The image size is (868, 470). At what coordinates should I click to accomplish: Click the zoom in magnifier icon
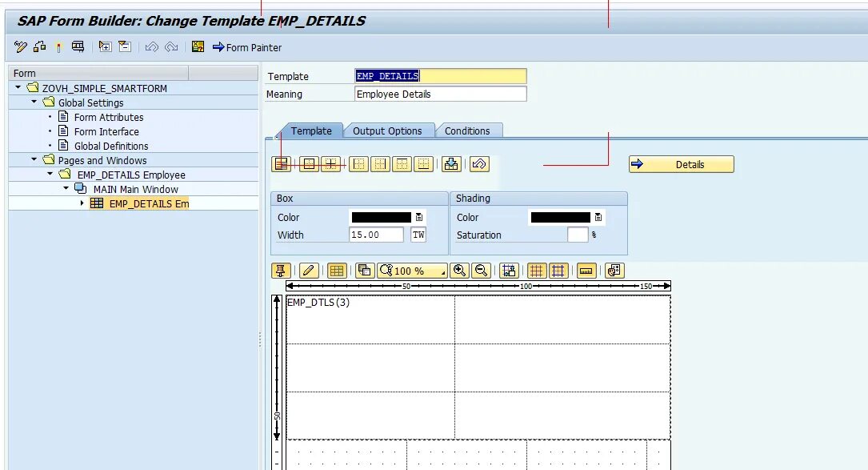pos(459,271)
